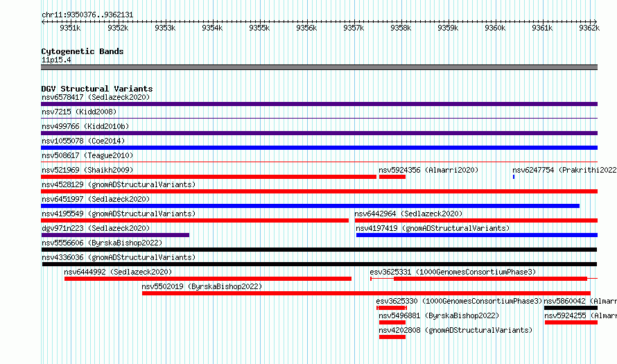This screenshot has width=617, height=364.
Task: Click the 11p15.4 band label
Action: tap(56, 60)
